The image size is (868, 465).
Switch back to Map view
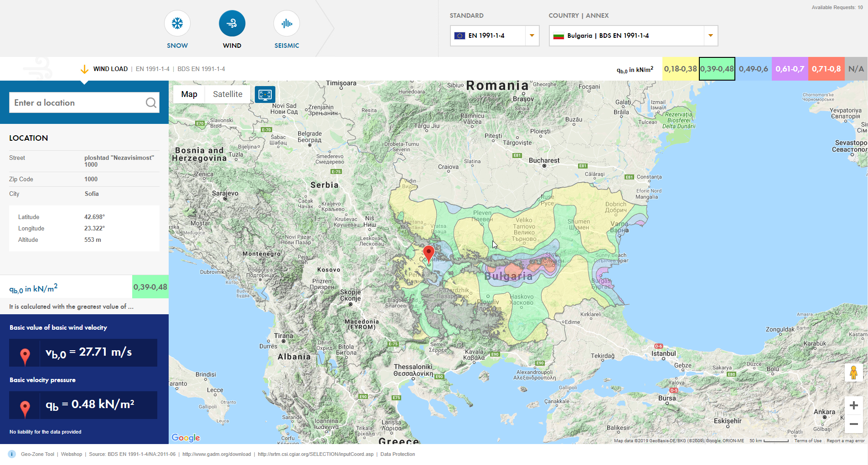tap(189, 94)
